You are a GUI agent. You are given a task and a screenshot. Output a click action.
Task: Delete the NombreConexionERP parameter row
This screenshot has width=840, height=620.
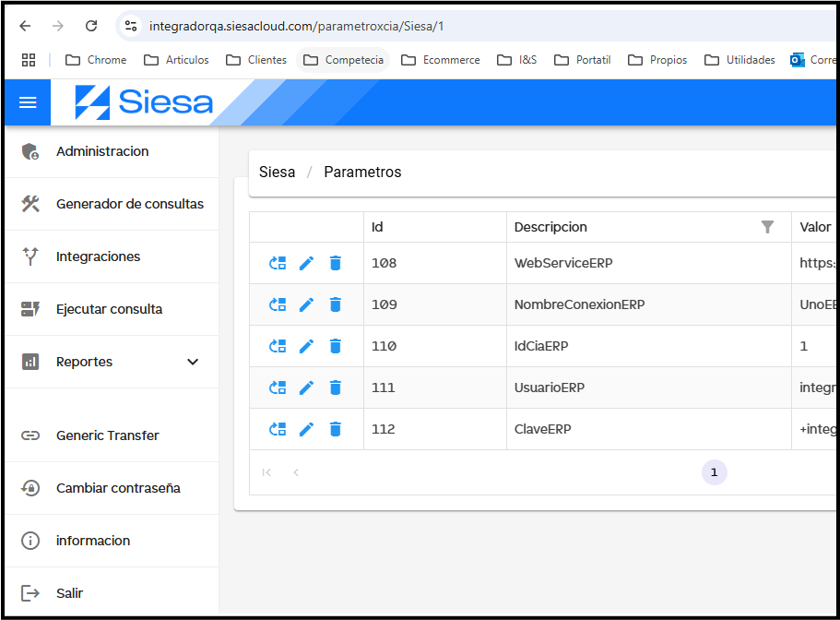336,304
